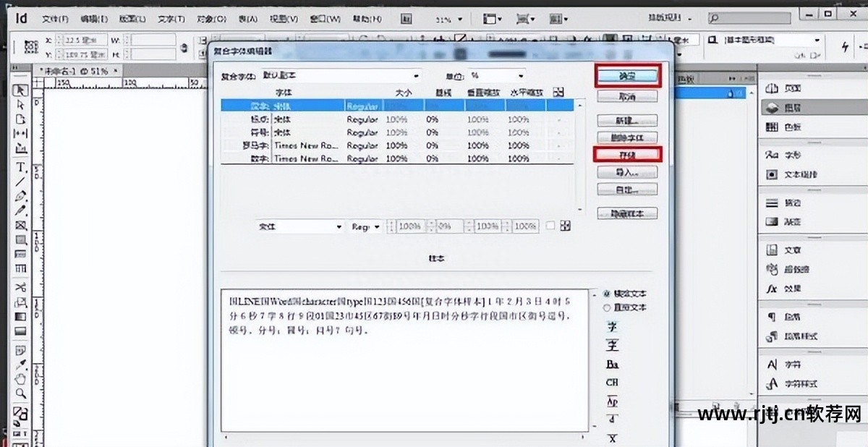Select the Direct Selection tool

click(x=21, y=105)
